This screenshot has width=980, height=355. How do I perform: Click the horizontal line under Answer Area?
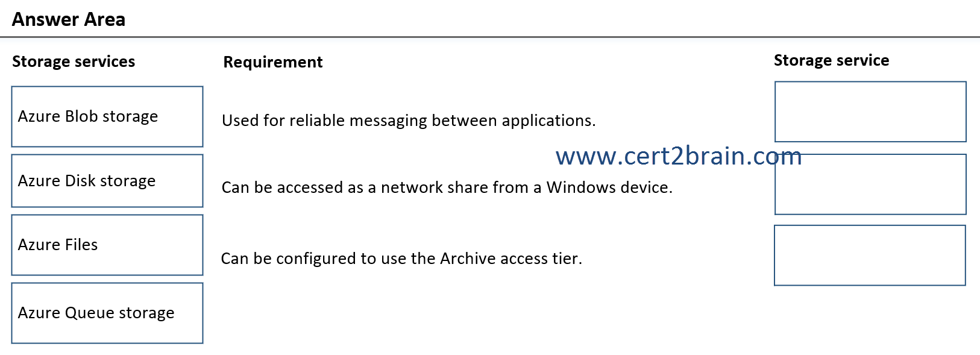490,37
